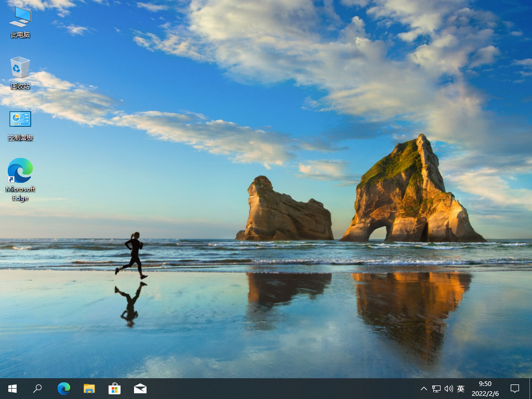Open the Microsoft Store app
This screenshot has height=399, width=532.
coord(114,388)
